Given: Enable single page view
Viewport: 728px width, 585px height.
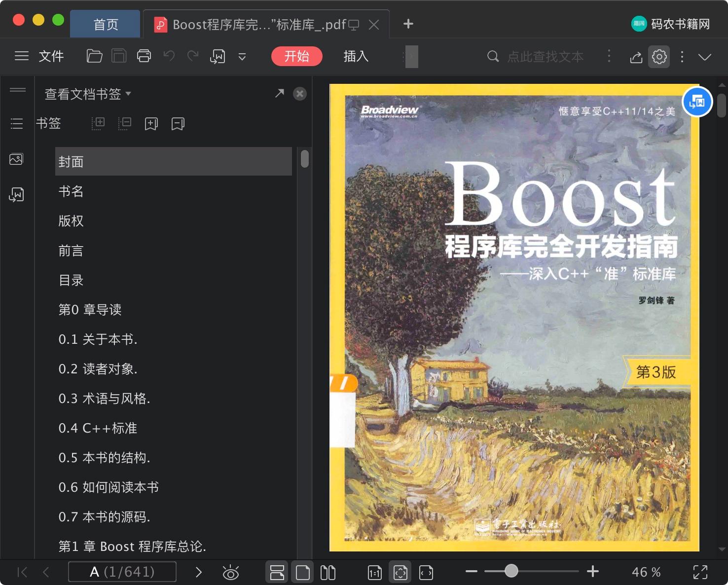Looking at the screenshot, I should click(x=302, y=572).
